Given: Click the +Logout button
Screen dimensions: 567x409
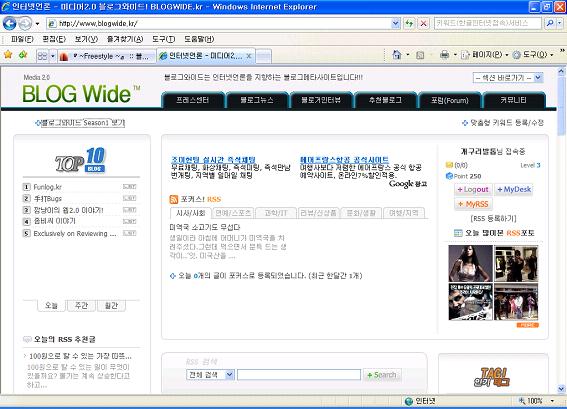Looking at the screenshot, I should 473,189.
